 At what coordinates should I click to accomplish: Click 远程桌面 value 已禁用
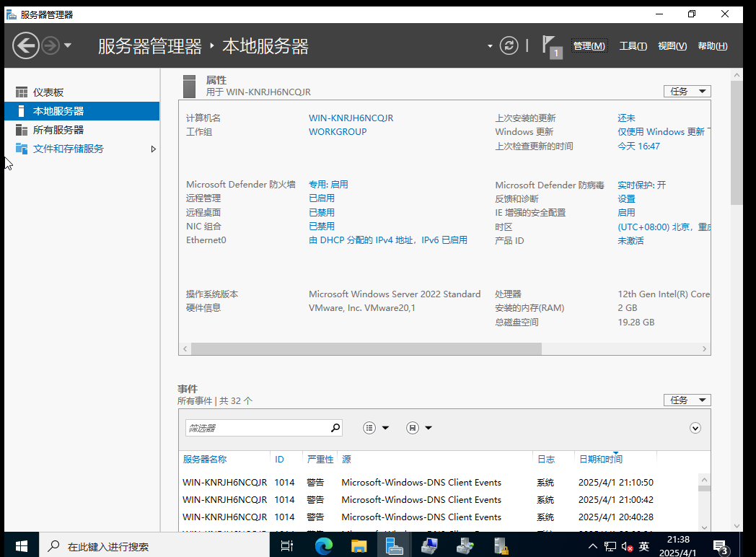(x=322, y=212)
